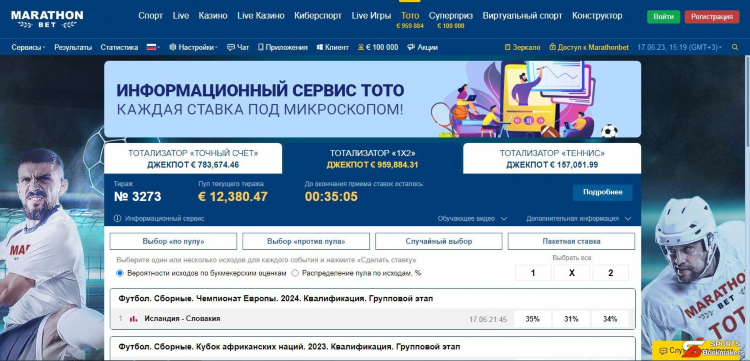Click Пакетная ставка button

(572, 241)
